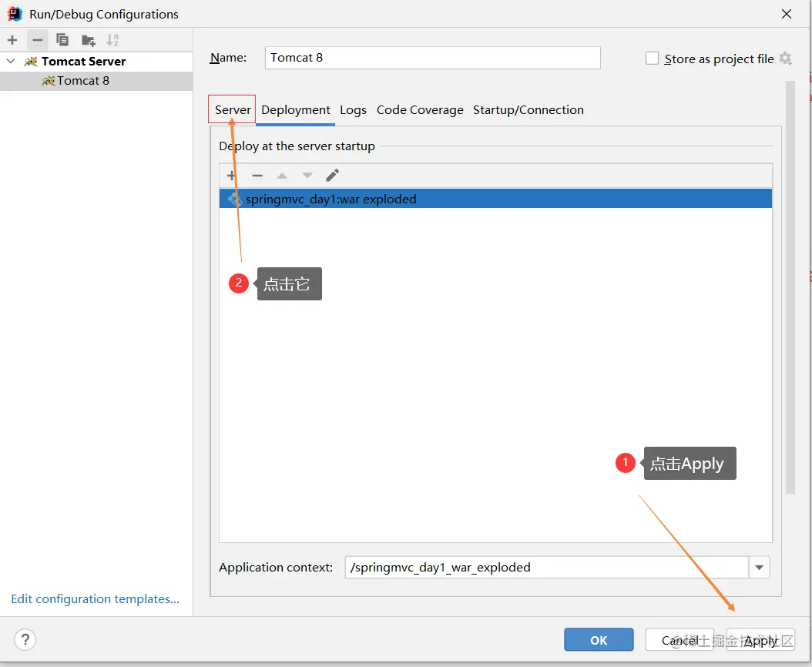Open Application context dropdown arrow
The height and width of the screenshot is (667, 812).
click(759, 567)
